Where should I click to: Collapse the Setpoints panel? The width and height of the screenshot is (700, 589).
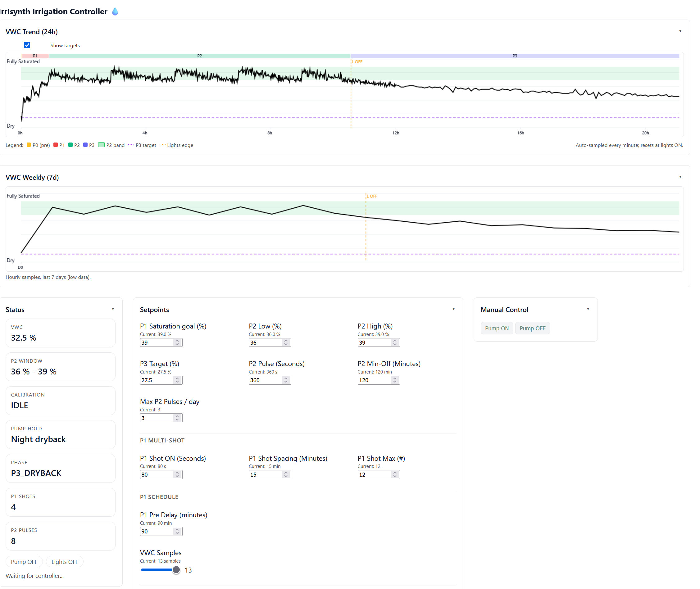pyautogui.click(x=453, y=309)
